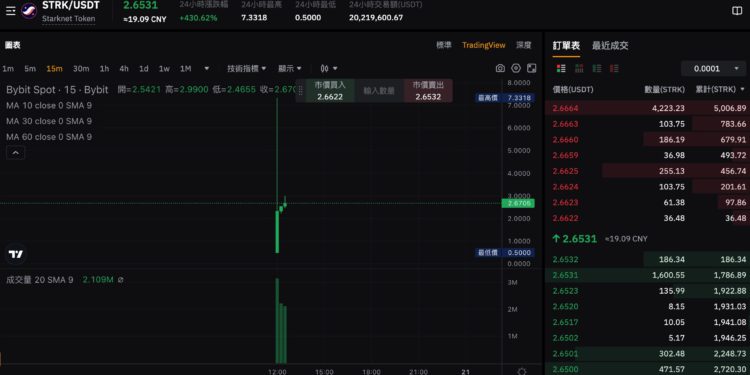Select the 1d timeframe

point(143,68)
